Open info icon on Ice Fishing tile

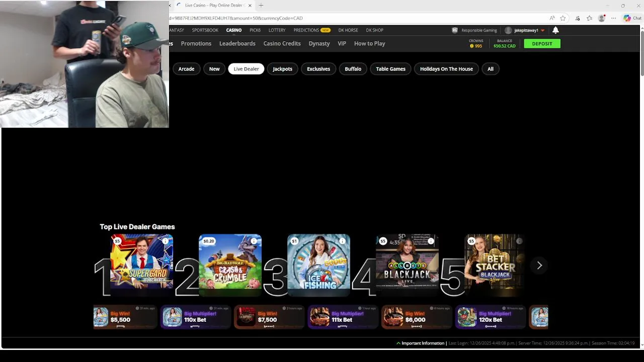pyautogui.click(x=342, y=241)
